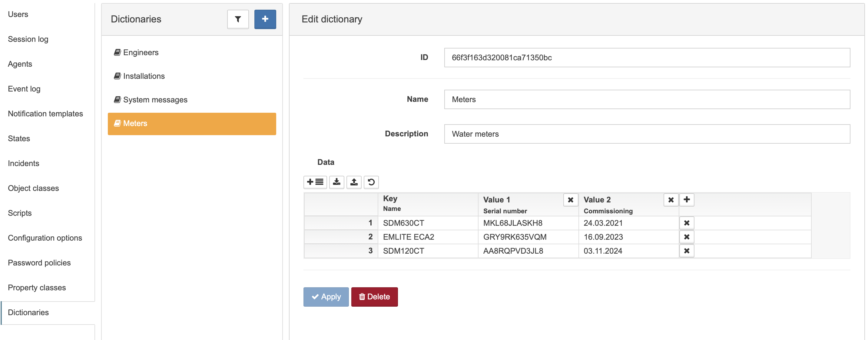
Task: Remove the Value 2 column
Action: click(671, 200)
